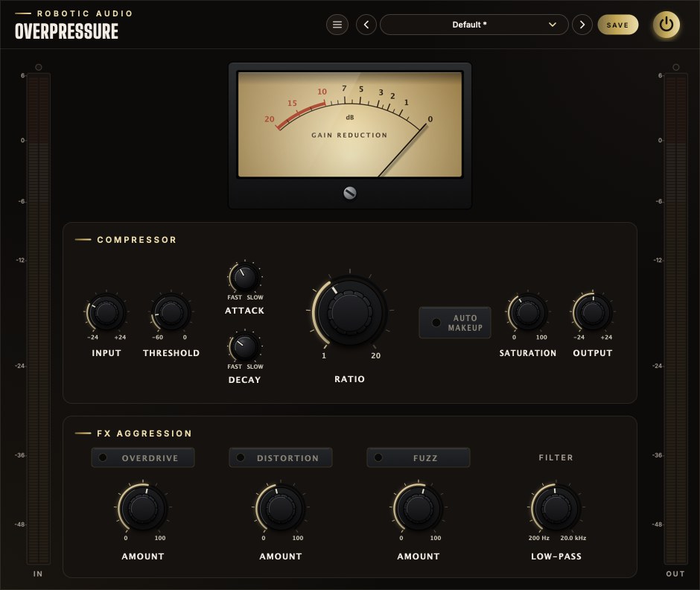Viewport: 700px width, 590px height.
Task: Click the large Ratio knob
Action: [x=349, y=311]
